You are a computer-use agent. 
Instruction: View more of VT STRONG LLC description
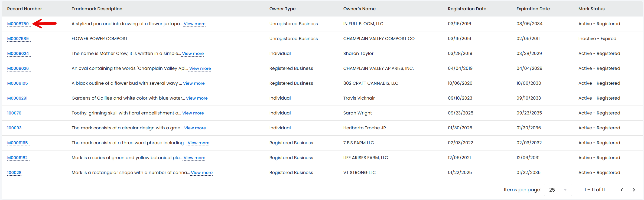tap(202, 173)
